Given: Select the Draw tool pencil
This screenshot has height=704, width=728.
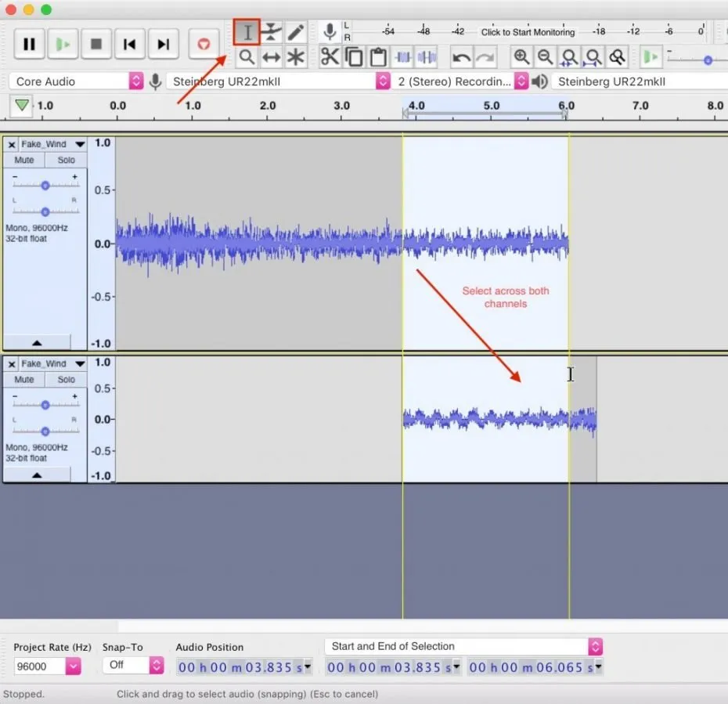Looking at the screenshot, I should point(297,31).
